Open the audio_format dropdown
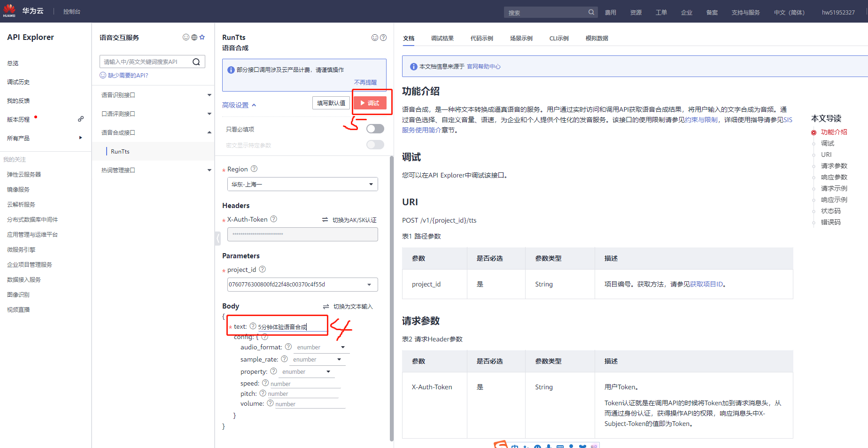The width and height of the screenshot is (868, 448). tap(321, 348)
